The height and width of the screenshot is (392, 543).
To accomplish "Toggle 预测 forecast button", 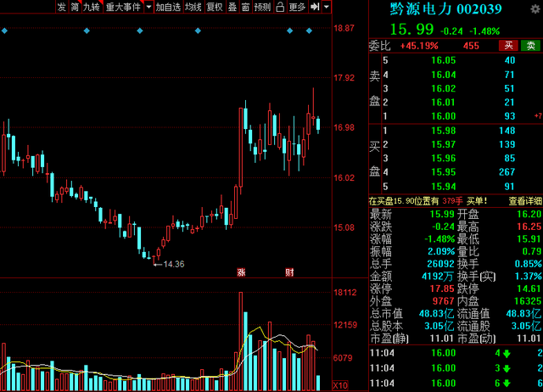I will [262, 7].
